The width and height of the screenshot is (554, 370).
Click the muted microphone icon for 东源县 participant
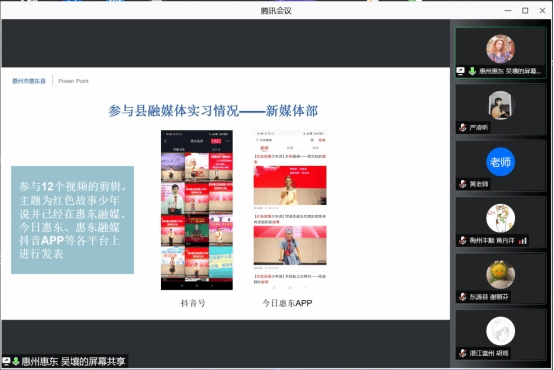tap(462, 297)
